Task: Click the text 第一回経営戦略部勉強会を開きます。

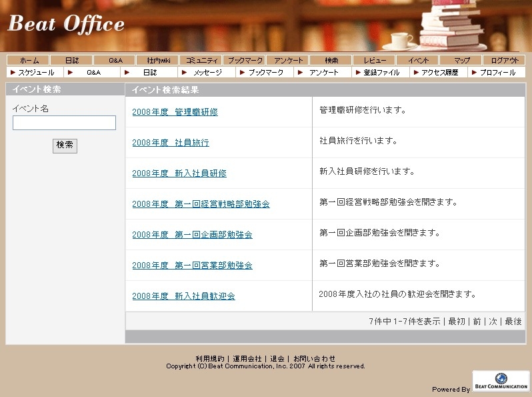Action: 388,202
